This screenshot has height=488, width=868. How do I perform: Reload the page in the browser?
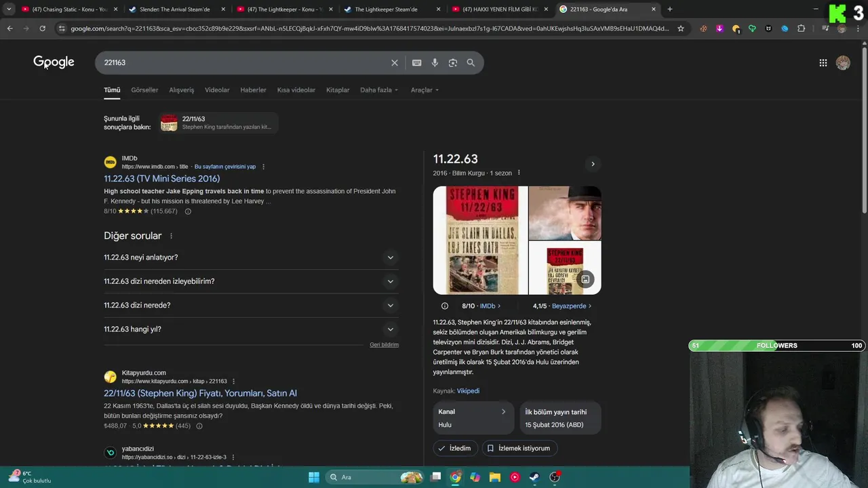pyautogui.click(x=42, y=28)
